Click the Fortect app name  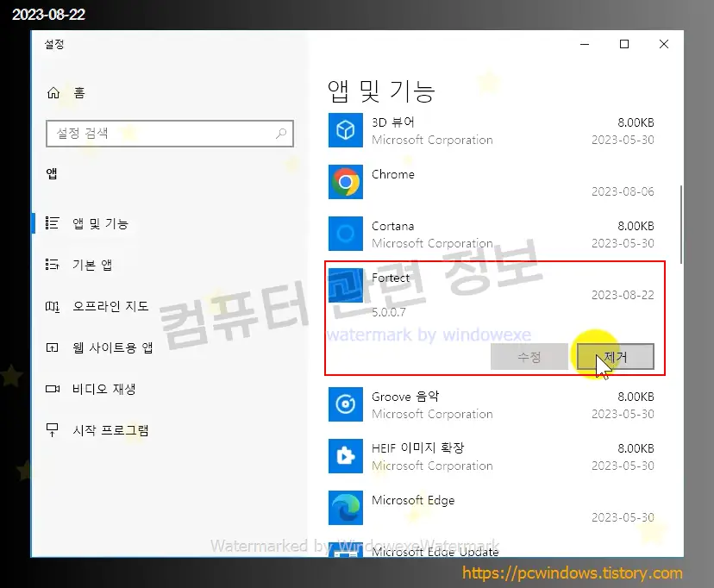click(391, 278)
